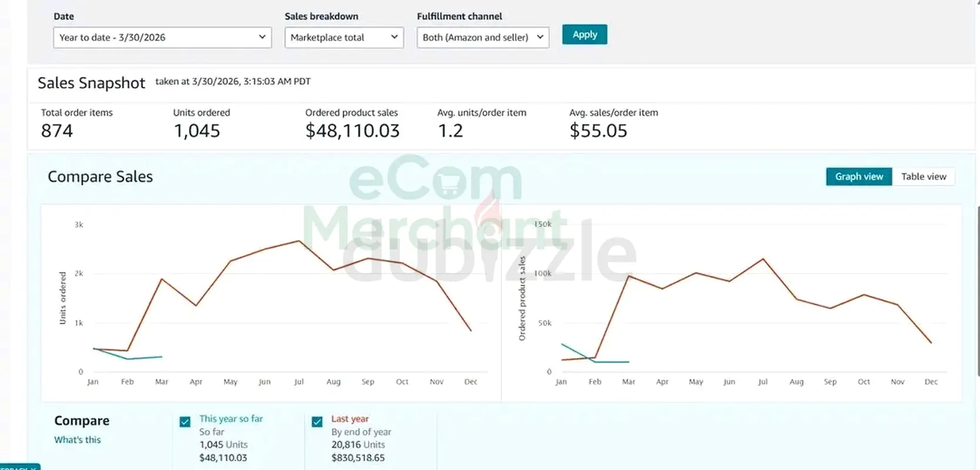Click this year's Mar endpoint on units chart
This screenshot has height=470, width=980.
[162, 357]
